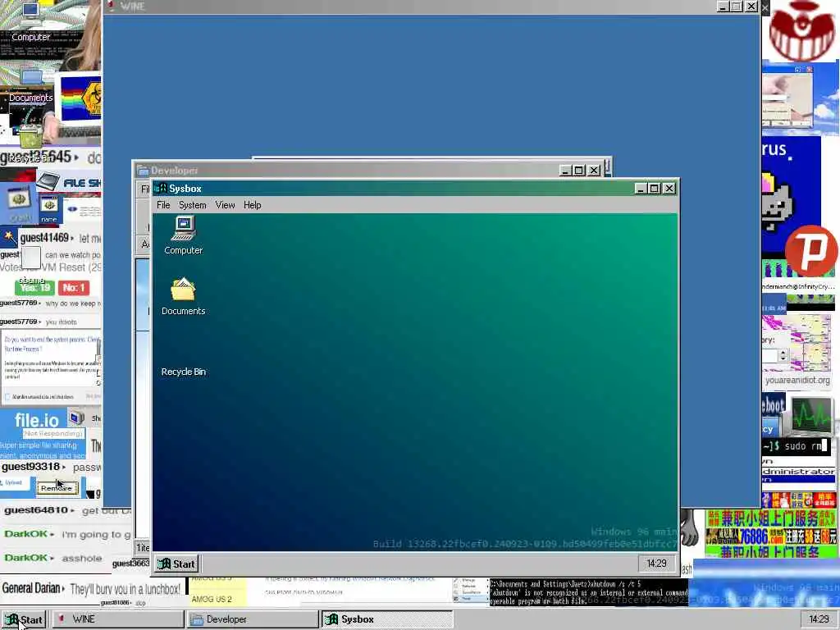Open Recycle Bin on outer desktop
This screenshot has height=630, width=840.
coord(30,144)
